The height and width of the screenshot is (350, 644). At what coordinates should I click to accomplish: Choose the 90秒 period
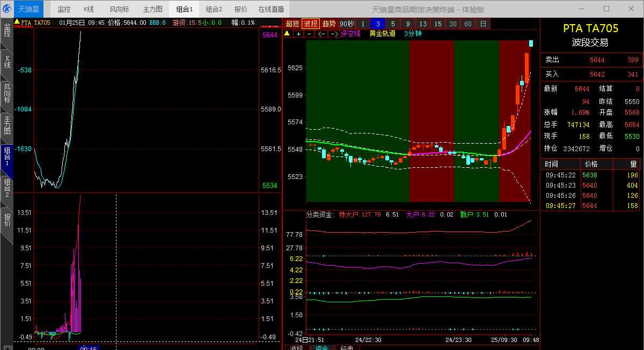[347, 24]
